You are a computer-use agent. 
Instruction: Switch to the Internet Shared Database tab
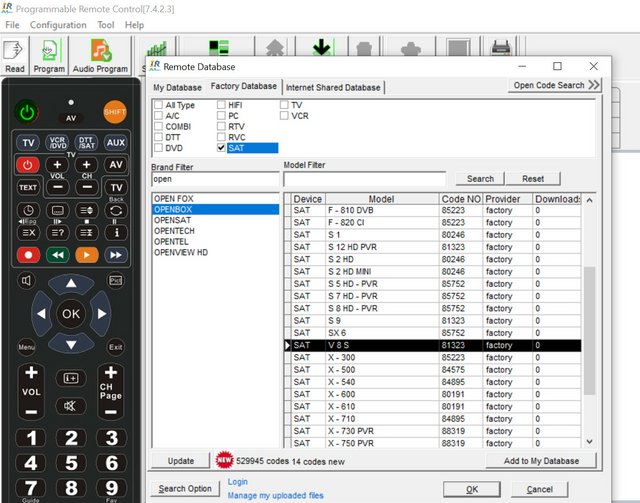(333, 87)
